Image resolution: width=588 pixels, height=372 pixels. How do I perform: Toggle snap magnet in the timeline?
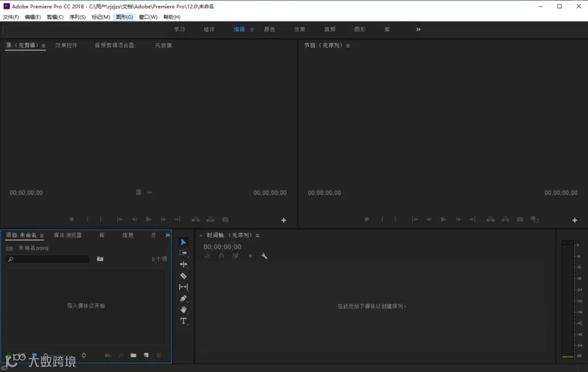222,256
